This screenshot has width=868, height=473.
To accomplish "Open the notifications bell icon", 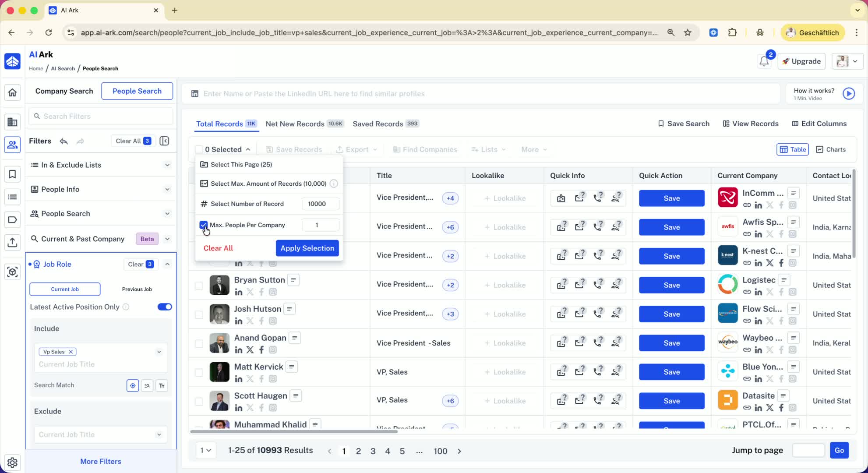I will (764, 61).
